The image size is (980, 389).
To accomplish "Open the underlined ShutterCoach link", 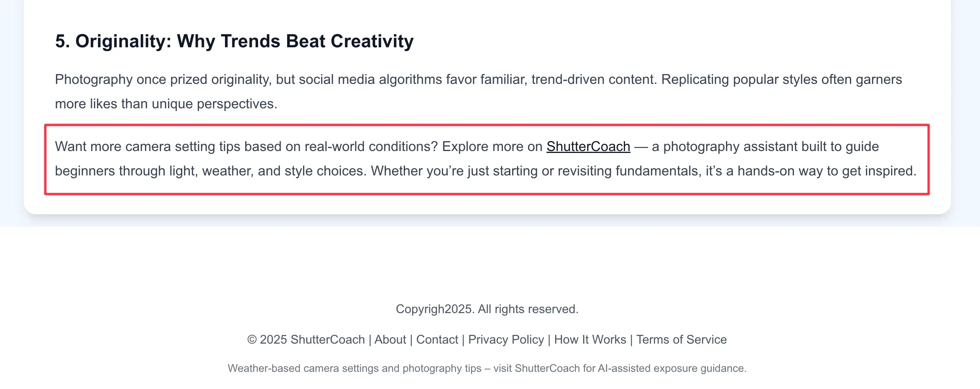I will 588,146.
